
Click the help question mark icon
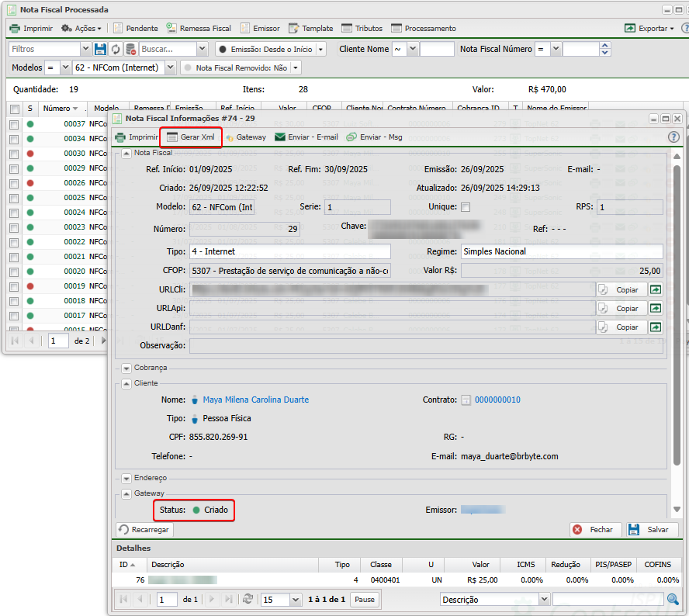[x=673, y=137]
